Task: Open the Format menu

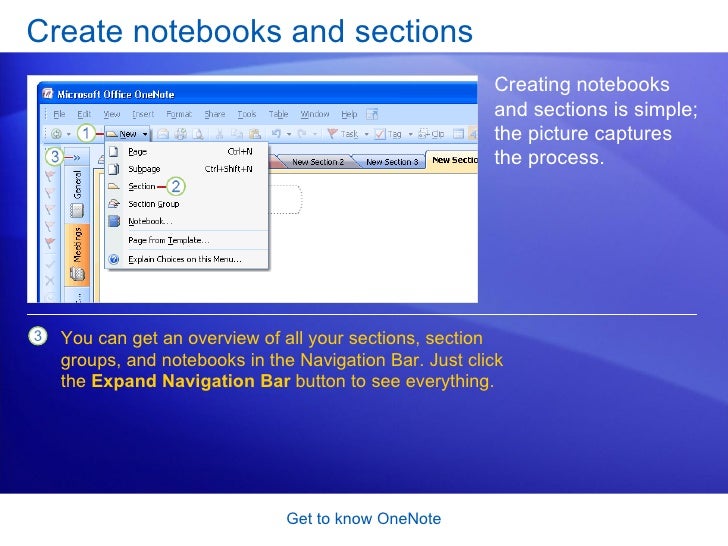Action: (179, 114)
